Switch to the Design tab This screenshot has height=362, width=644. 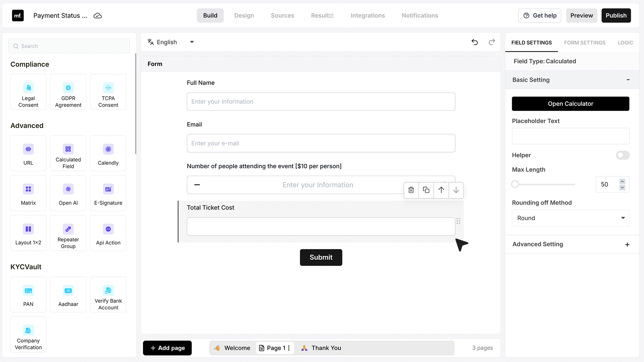point(244,15)
